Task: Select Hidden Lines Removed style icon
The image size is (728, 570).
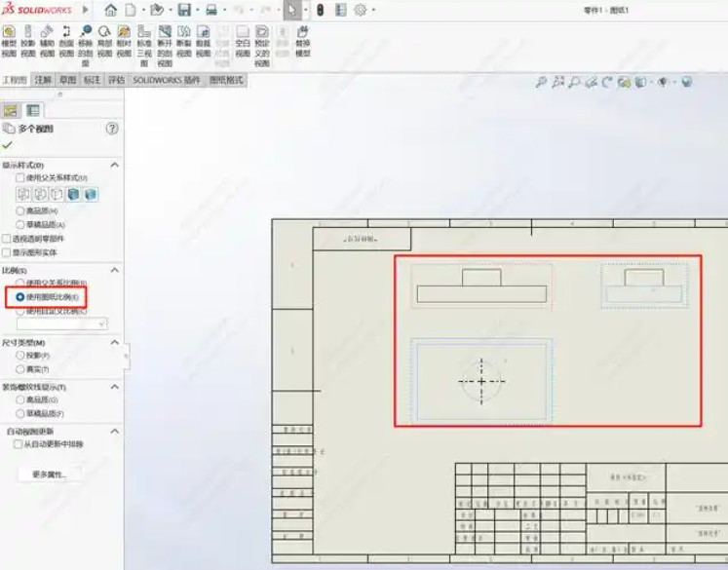Action: coord(57,194)
